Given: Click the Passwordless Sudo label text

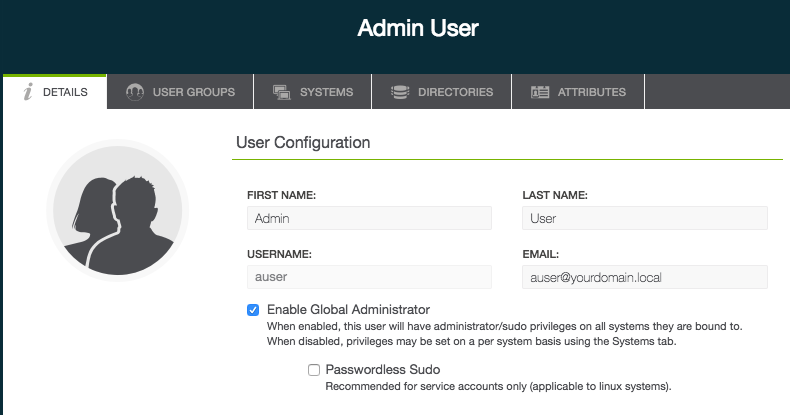Looking at the screenshot, I should pyautogui.click(x=383, y=370).
